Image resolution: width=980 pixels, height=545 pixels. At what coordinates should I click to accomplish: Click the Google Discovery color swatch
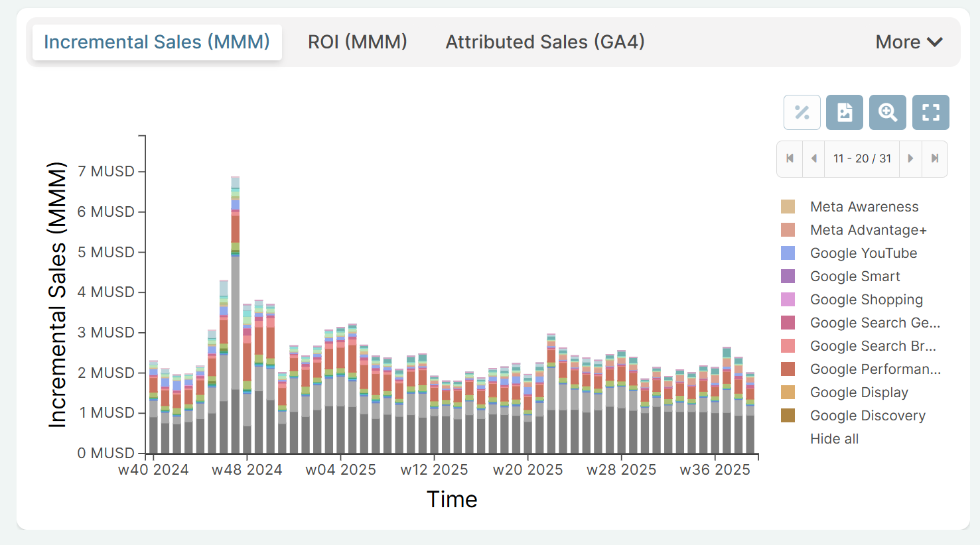(788, 416)
